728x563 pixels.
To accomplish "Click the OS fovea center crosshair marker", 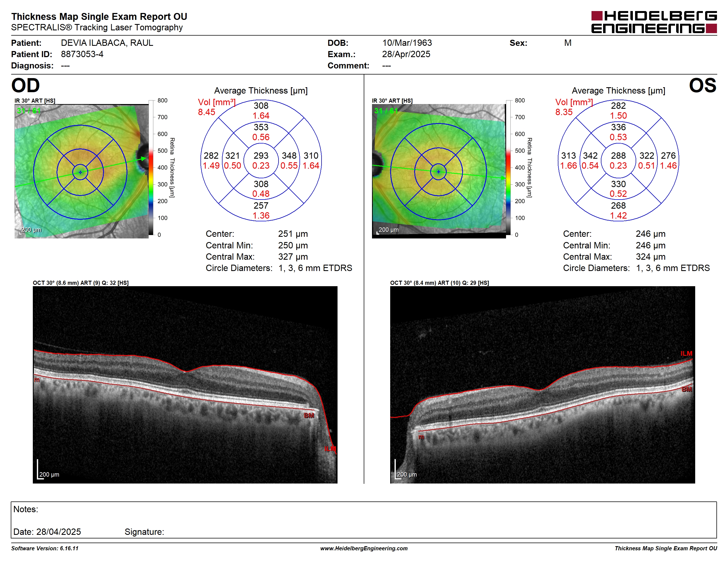I will point(438,172).
